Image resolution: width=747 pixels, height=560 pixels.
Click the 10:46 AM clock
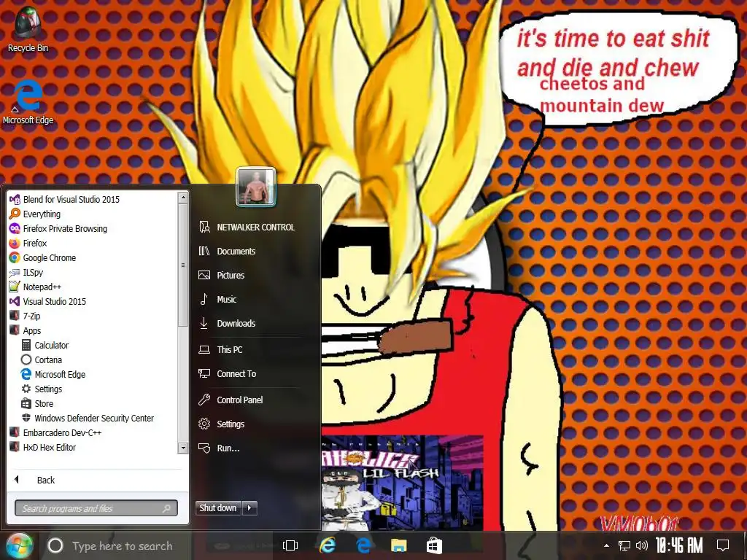tap(679, 545)
